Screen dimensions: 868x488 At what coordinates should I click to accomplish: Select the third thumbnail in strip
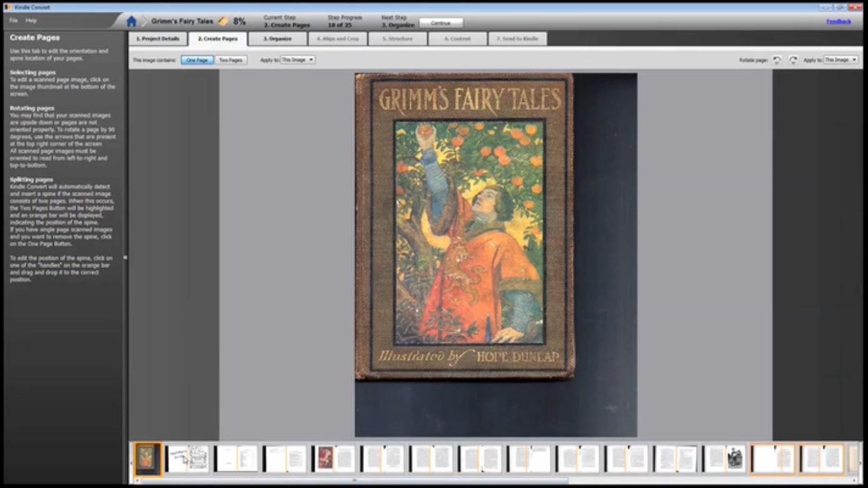[x=236, y=459]
